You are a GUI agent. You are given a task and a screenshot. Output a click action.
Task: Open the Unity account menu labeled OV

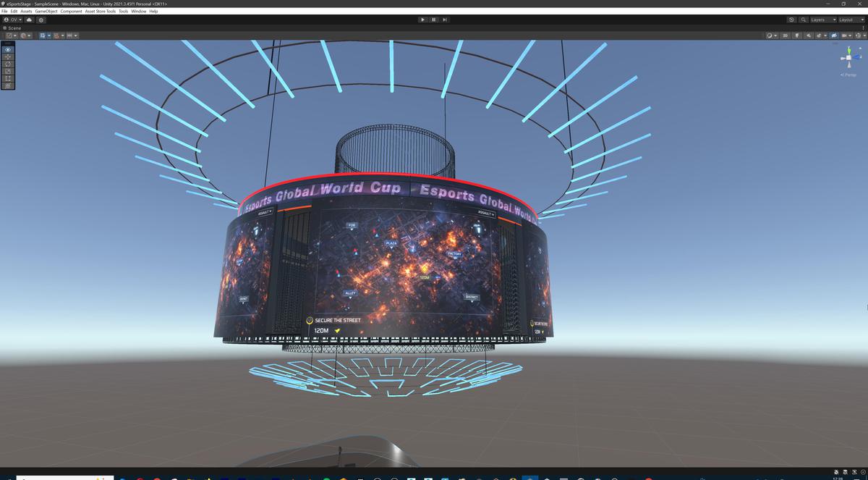tap(12, 20)
